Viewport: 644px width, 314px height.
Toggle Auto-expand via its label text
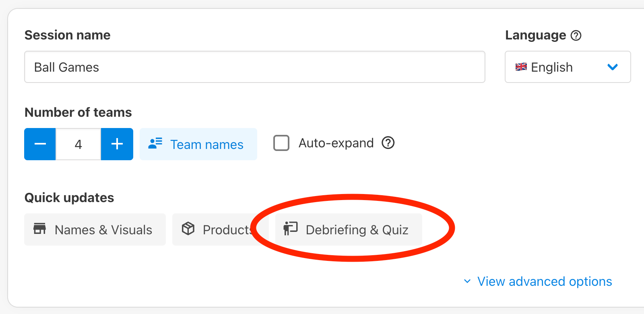tap(336, 143)
